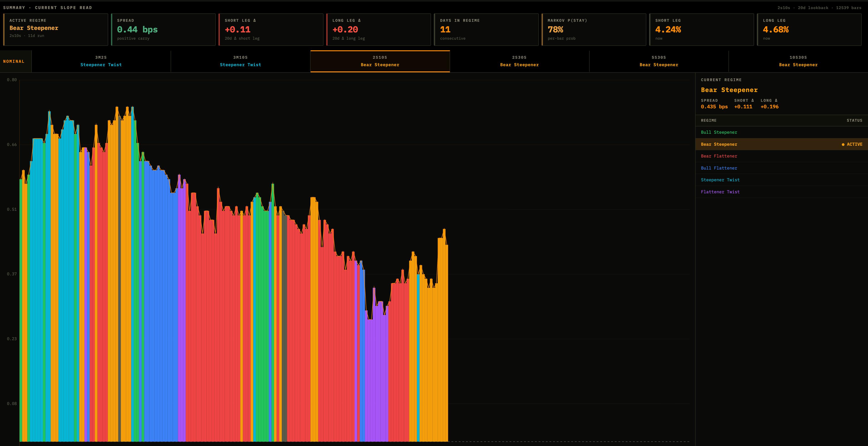Select the 2S30S curve tab
This screenshot has width=868, height=446.
coord(520,61)
